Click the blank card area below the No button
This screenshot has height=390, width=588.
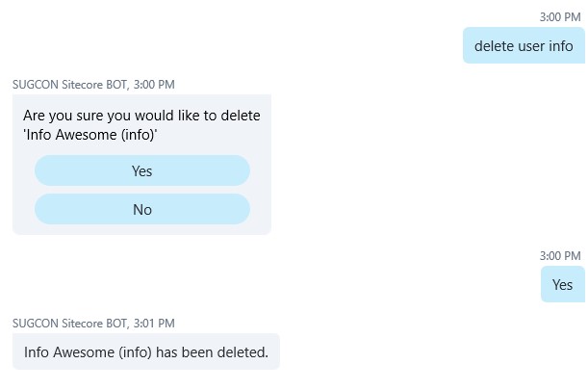[x=141, y=229]
